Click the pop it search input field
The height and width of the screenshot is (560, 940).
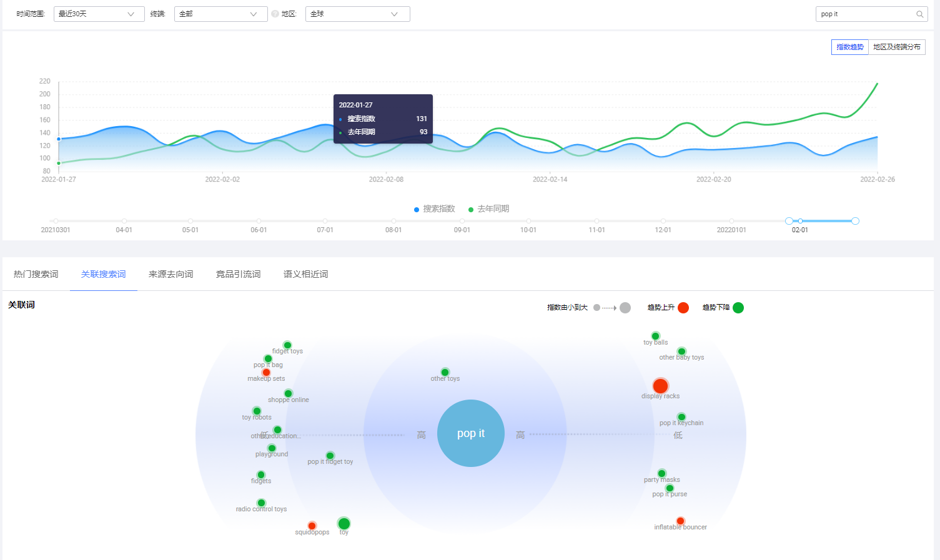coord(865,14)
